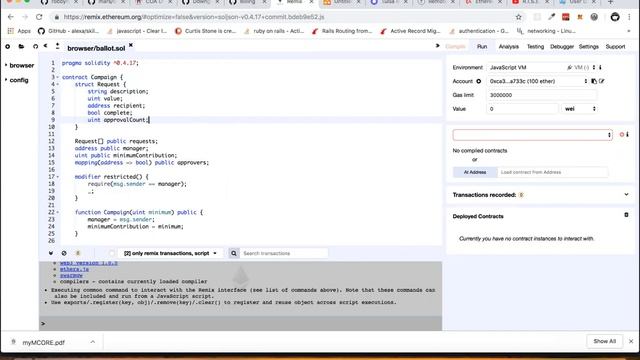Open the Environment JavaScript VM dropdown
Screen dimensions: 640x360
542,67
